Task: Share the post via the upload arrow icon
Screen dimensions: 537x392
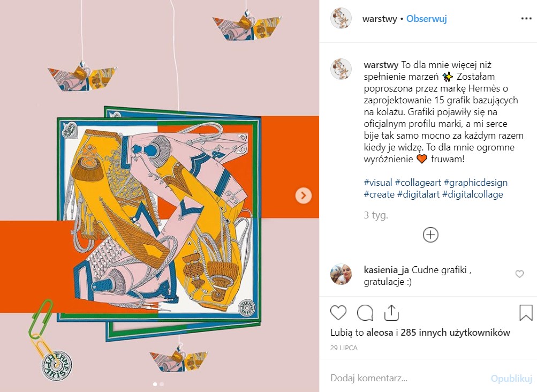Action: (x=391, y=313)
